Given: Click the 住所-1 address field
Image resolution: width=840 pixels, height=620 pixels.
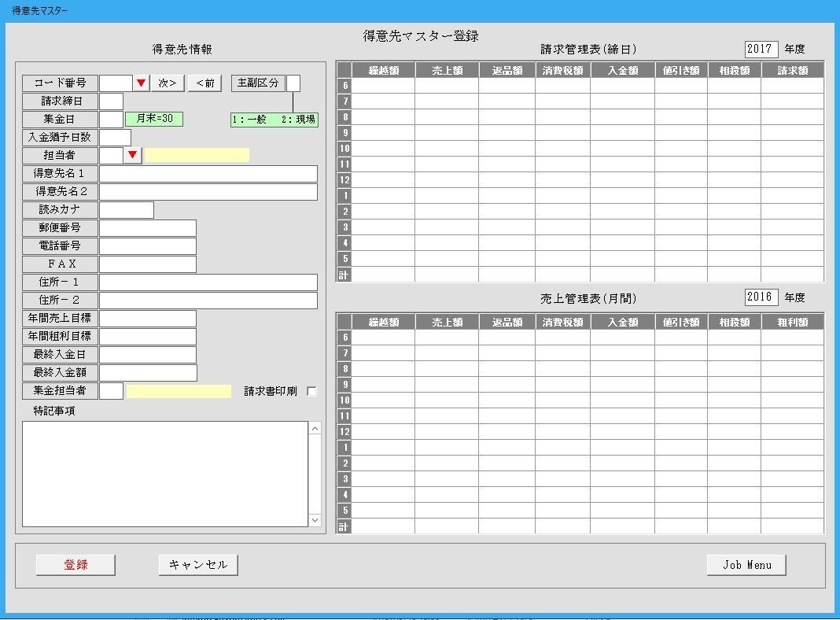Looking at the screenshot, I should pyautogui.click(x=208, y=282).
